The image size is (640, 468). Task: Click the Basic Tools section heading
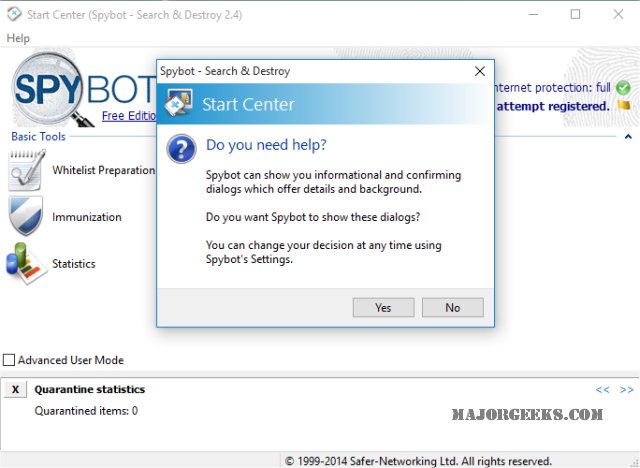38,136
